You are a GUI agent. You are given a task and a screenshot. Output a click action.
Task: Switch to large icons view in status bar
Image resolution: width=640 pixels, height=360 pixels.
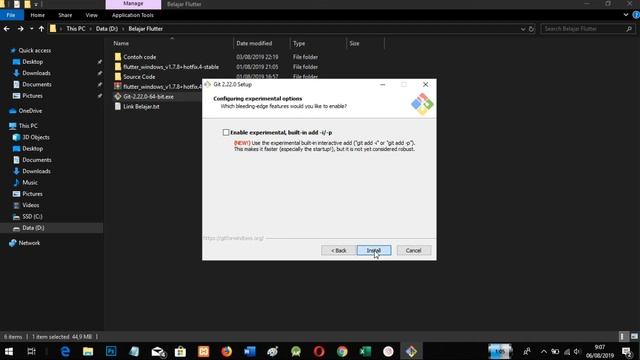634,337
